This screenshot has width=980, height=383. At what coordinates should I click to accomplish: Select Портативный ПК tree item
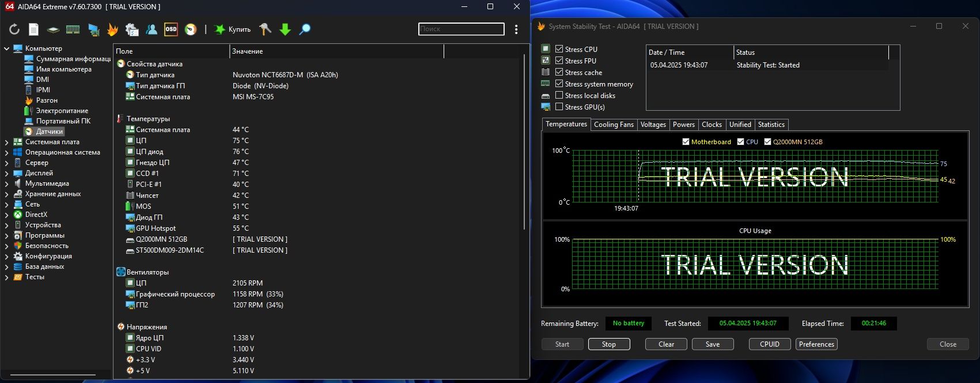[57, 121]
